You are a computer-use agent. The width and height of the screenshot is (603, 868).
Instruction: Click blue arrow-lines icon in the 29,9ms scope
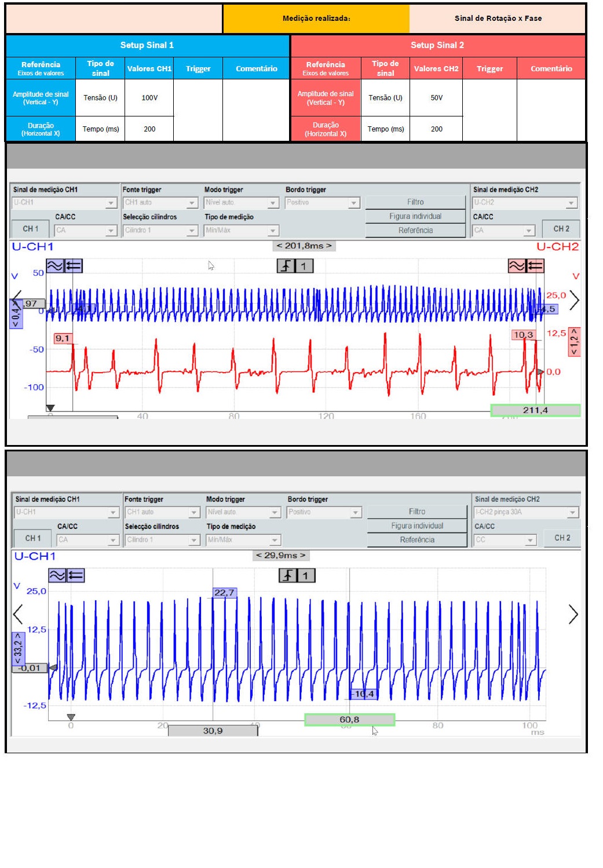pyautogui.click(x=75, y=575)
